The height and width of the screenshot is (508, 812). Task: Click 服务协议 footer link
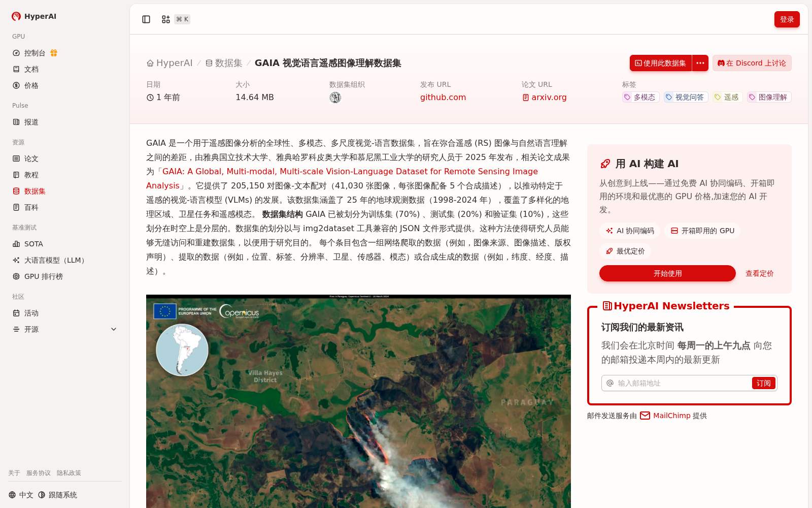(39, 473)
